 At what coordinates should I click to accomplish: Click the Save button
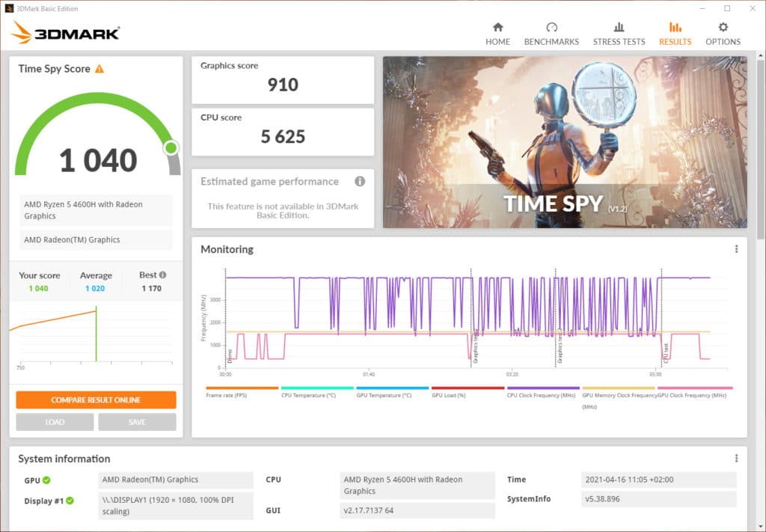pyautogui.click(x=137, y=422)
